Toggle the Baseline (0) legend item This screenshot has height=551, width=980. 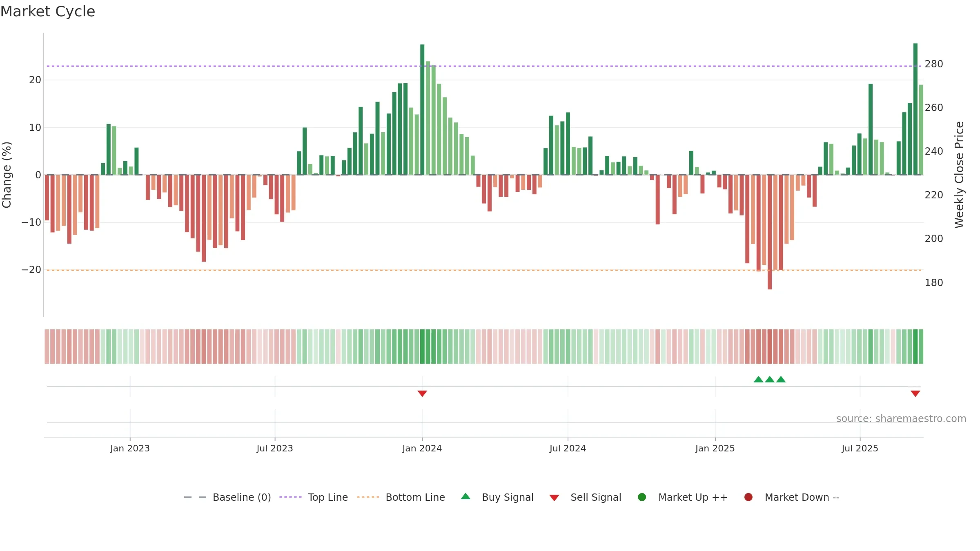tap(227, 497)
